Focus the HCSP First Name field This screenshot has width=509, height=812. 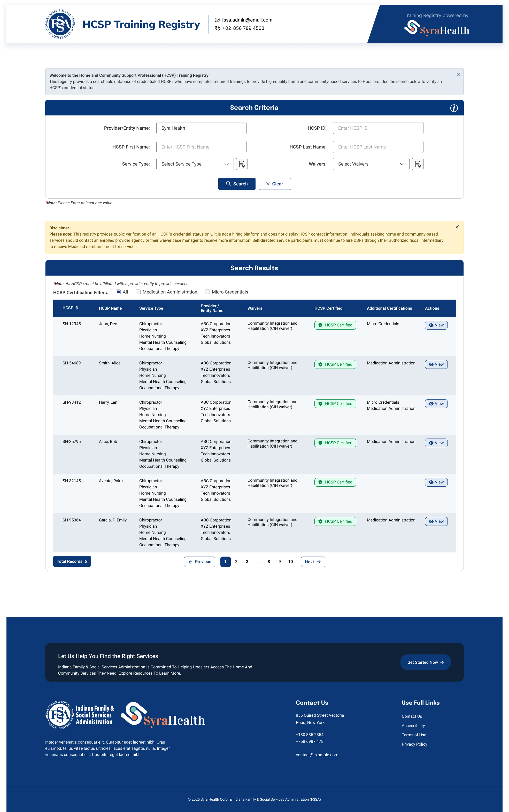point(201,147)
